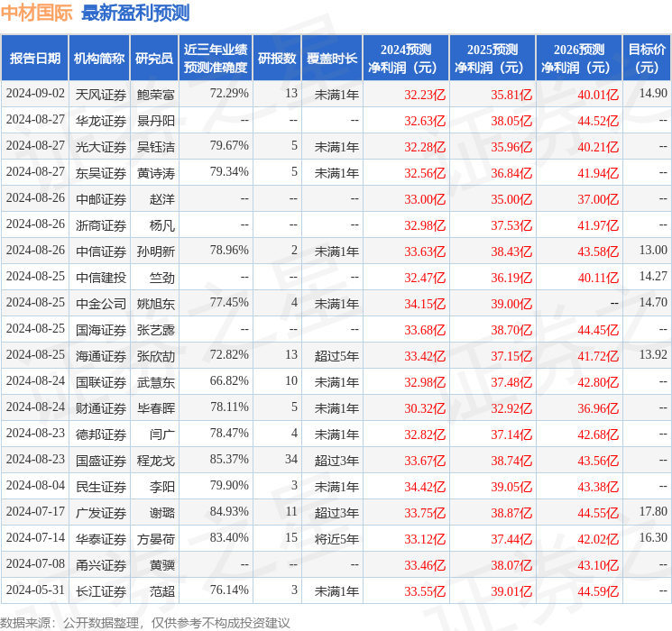Select the 华泰证券 institution cell
This screenshot has width=672, height=631.
pyautogui.click(x=101, y=539)
